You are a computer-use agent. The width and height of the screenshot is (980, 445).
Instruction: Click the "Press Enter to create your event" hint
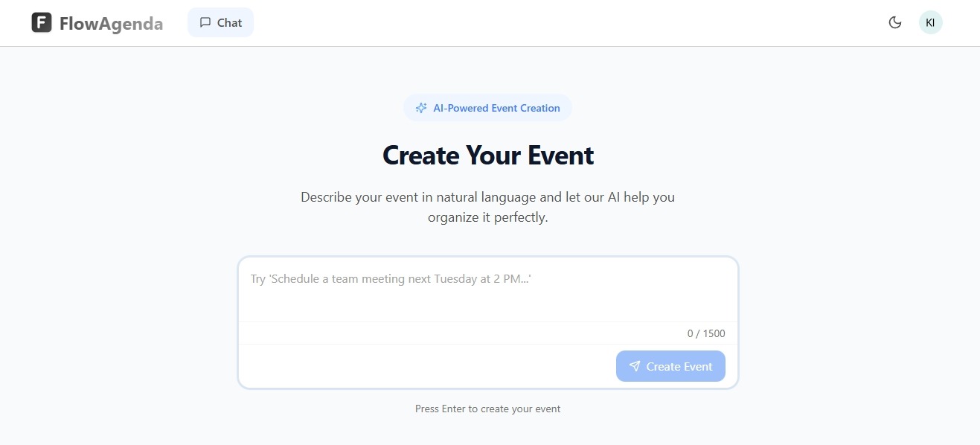(487, 409)
